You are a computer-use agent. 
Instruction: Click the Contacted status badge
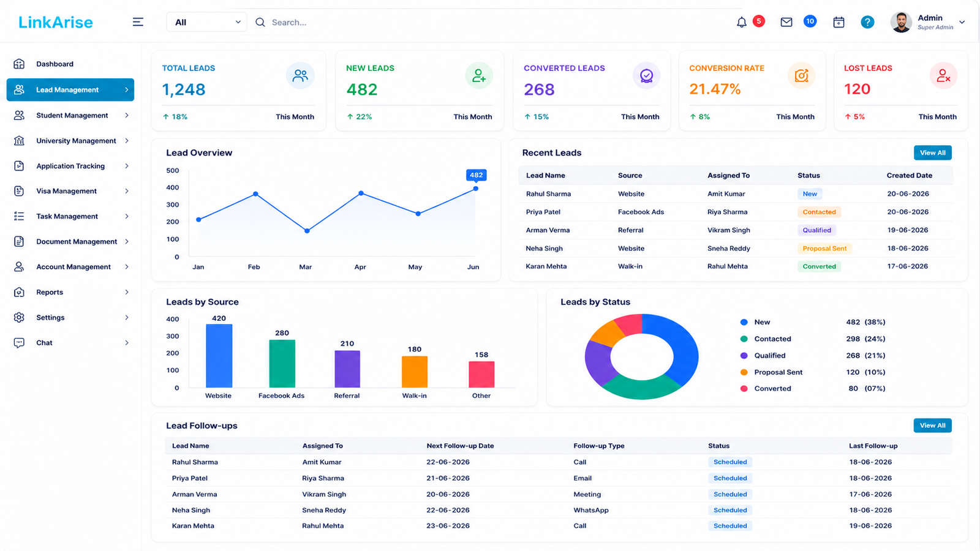(819, 212)
